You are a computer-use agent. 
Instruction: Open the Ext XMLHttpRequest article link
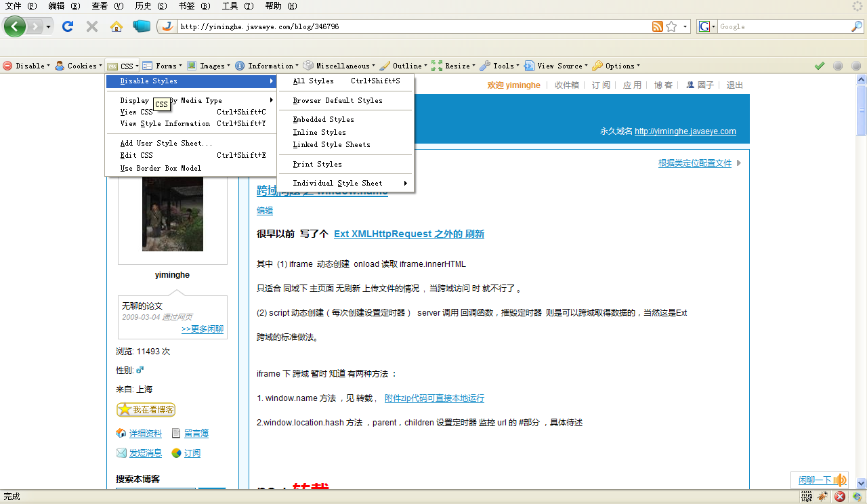tap(408, 234)
